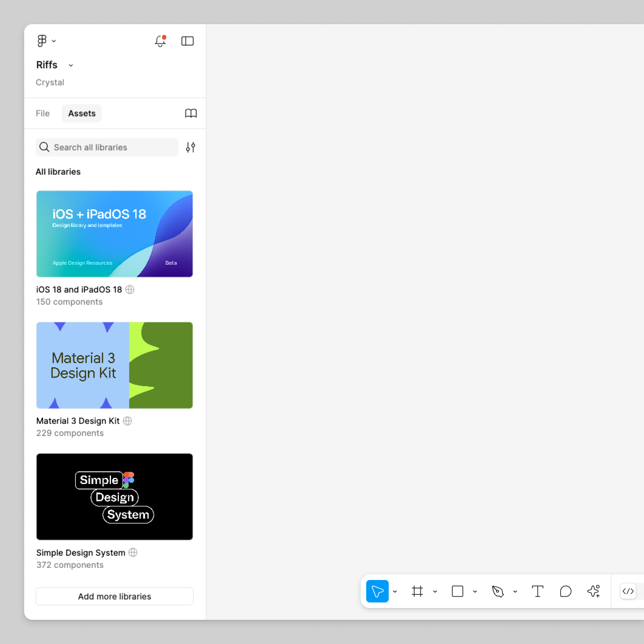644x644 pixels.
Task: Select the Pen tool
Action: (498, 591)
